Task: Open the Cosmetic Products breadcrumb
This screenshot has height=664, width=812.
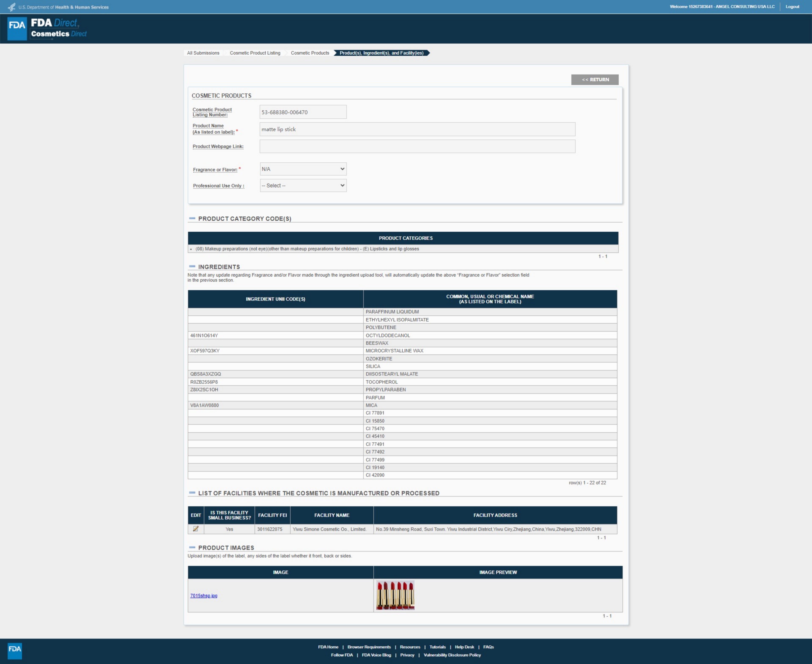Action: coord(310,53)
